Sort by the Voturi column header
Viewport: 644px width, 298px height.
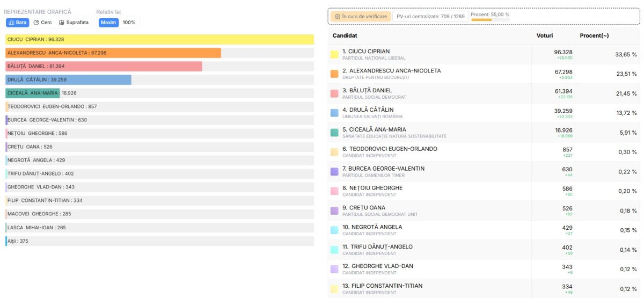[545, 35]
